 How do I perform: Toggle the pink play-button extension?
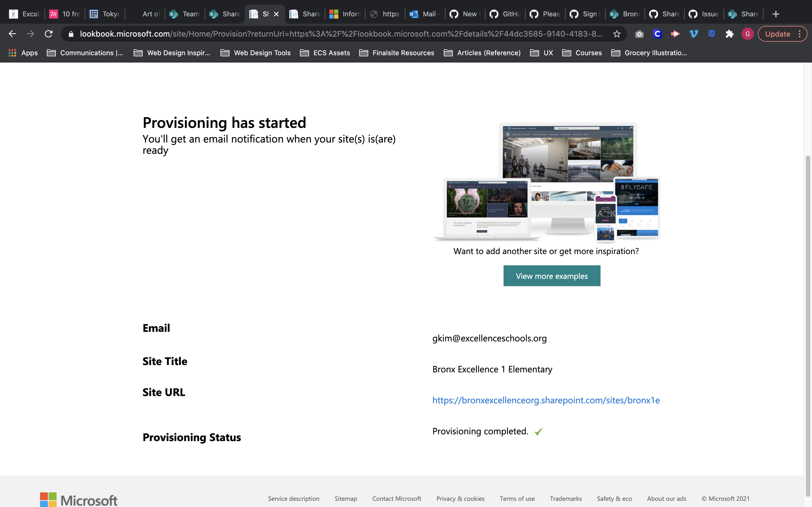pos(675,34)
